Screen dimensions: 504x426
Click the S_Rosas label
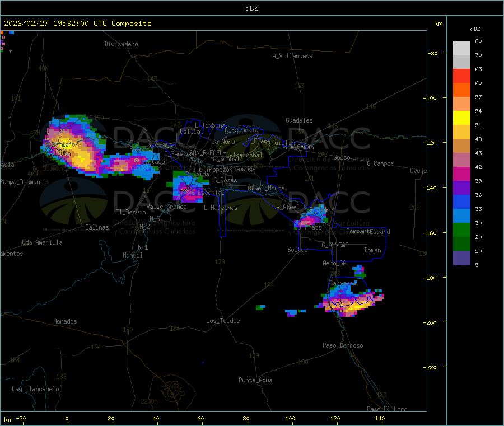(225, 180)
